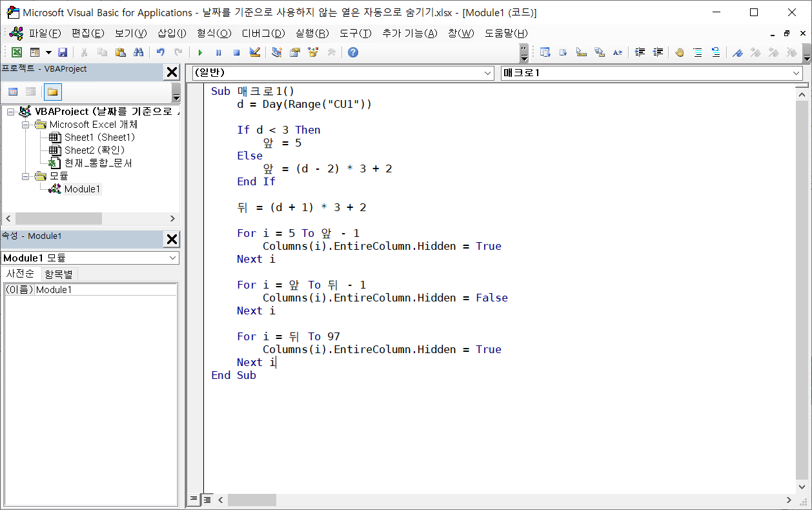Open Help with the question mark icon
812x510 pixels.
[353, 52]
